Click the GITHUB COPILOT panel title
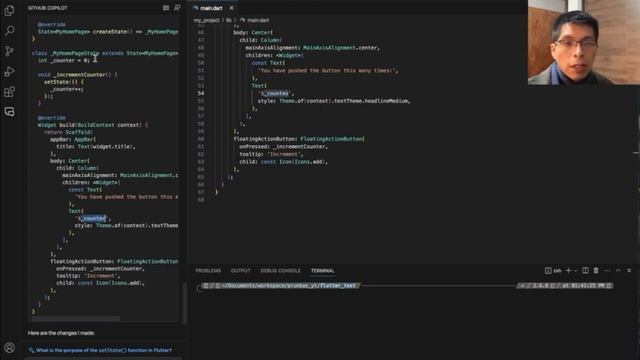This screenshot has height=360, width=640. (x=48, y=8)
